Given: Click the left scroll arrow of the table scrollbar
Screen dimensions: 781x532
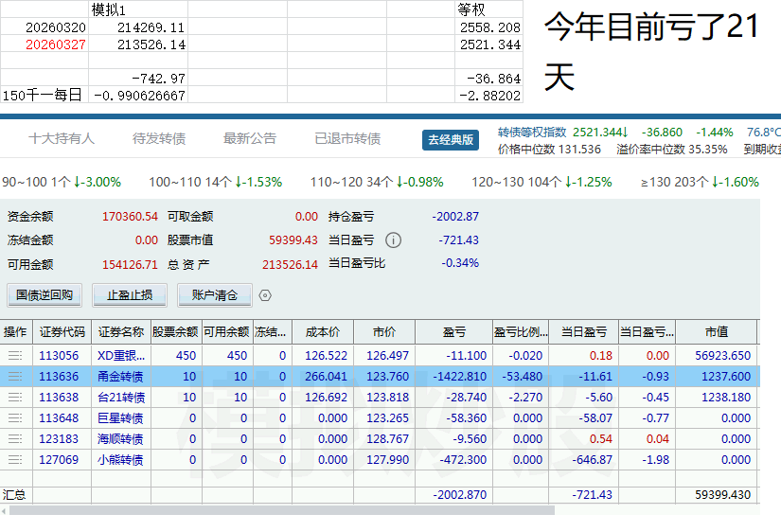Looking at the screenshot, I should coord(4,510).
